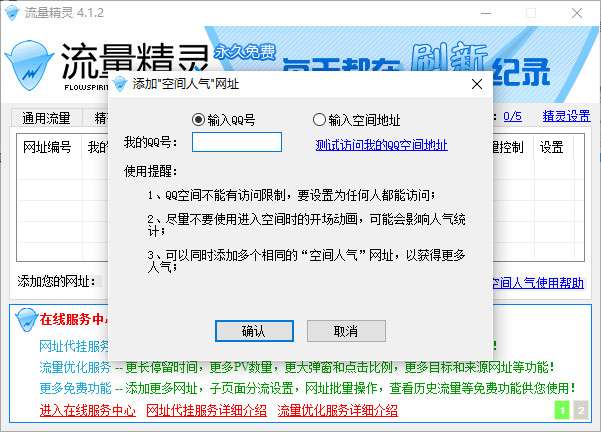Cancel with the 取消 button
The image size is (601, 432).
coord(346,331)
